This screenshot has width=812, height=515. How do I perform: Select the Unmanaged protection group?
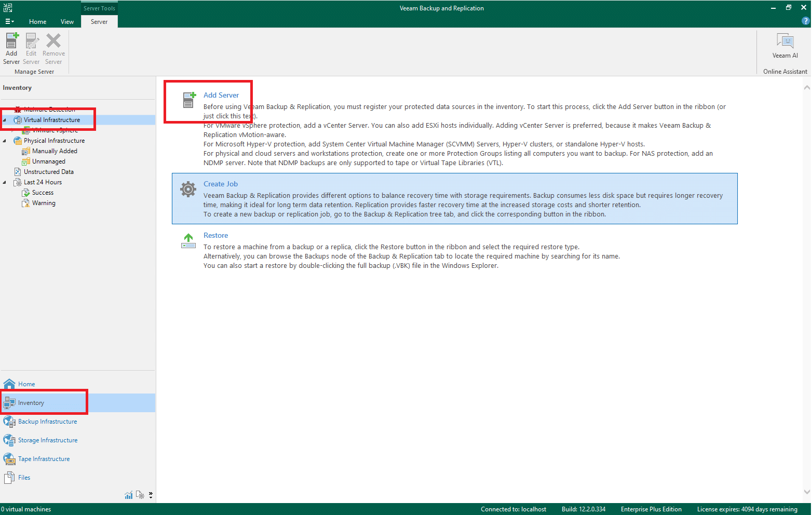(x=48, y=161)
